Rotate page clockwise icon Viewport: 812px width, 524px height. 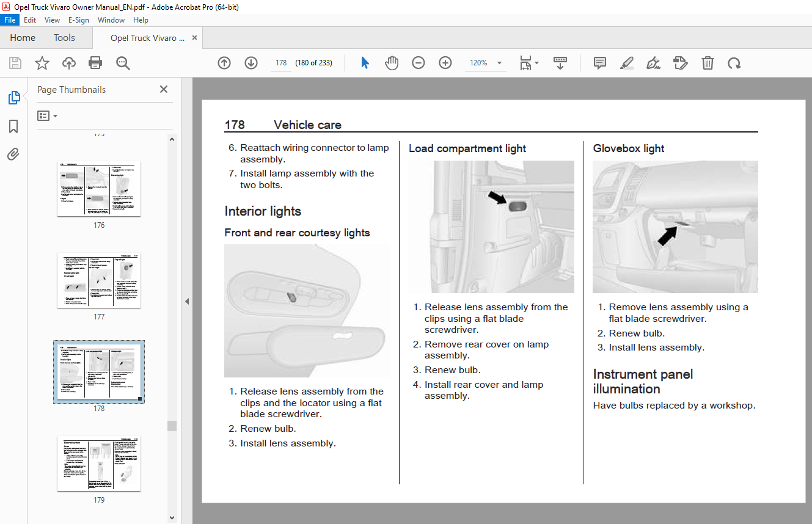pyautogui.click(x=734, y=63)
